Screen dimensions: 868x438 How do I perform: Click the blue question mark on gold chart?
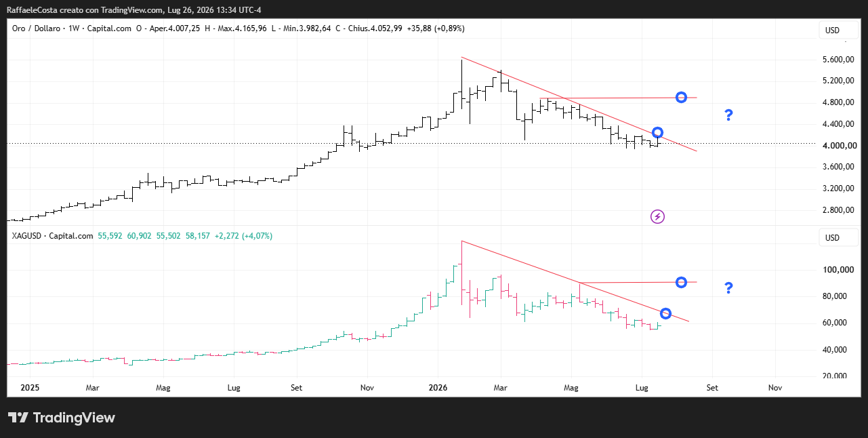pyautogui.click(x=728, y=115)
